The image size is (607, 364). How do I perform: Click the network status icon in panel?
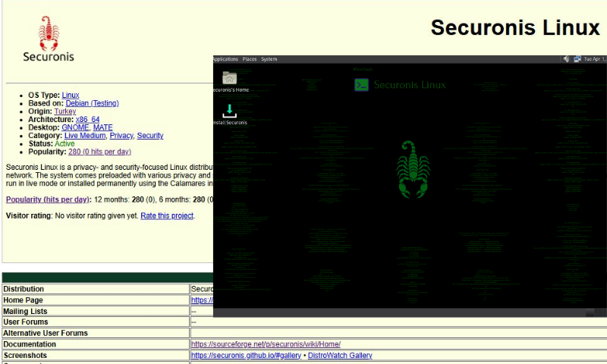point(577,59)
